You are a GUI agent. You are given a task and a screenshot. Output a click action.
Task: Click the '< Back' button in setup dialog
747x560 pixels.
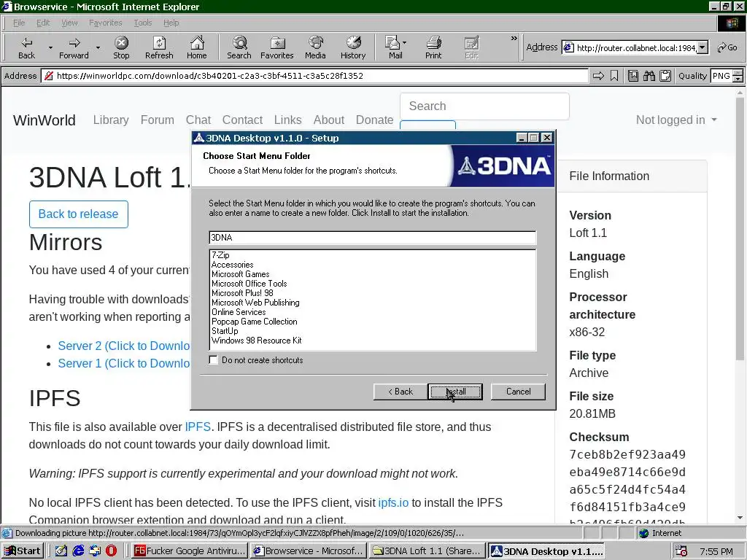tap(400, 392)
